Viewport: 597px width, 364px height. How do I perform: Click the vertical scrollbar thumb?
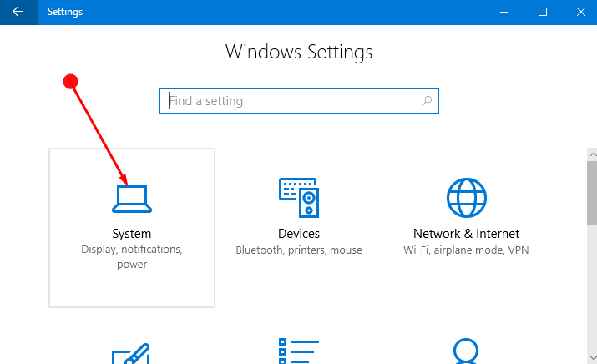(x=593, y=193)
